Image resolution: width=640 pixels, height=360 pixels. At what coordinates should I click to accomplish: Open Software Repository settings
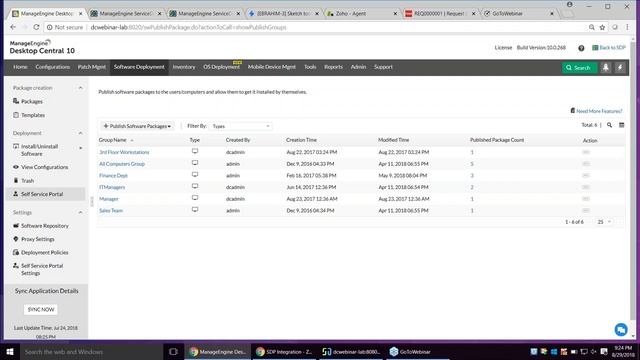44,226
